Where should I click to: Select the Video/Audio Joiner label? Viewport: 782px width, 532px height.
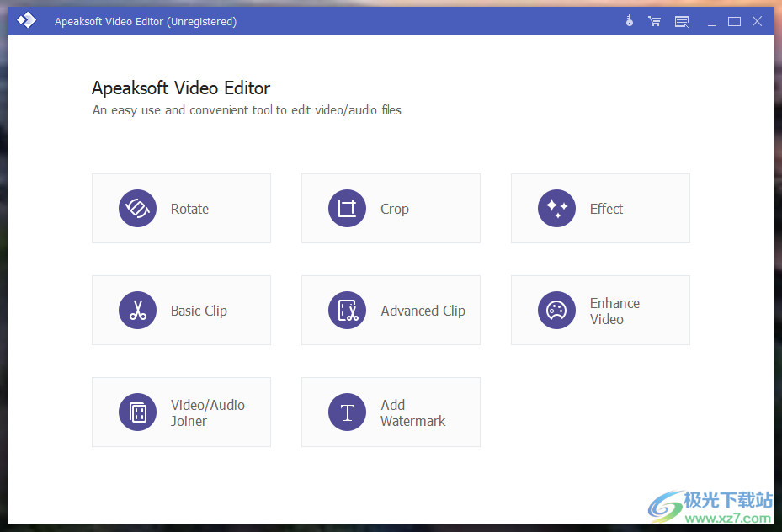tap(207, 412)
